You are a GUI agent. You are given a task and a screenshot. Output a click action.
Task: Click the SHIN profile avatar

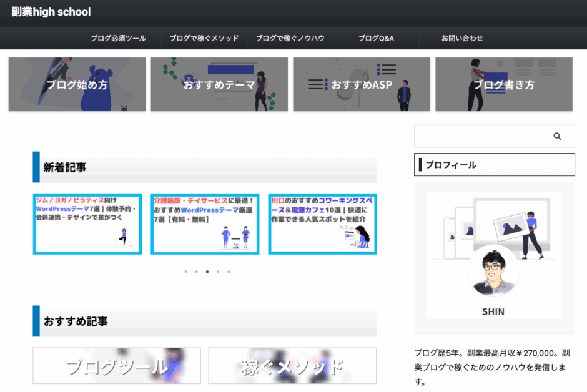coord(493,273)
